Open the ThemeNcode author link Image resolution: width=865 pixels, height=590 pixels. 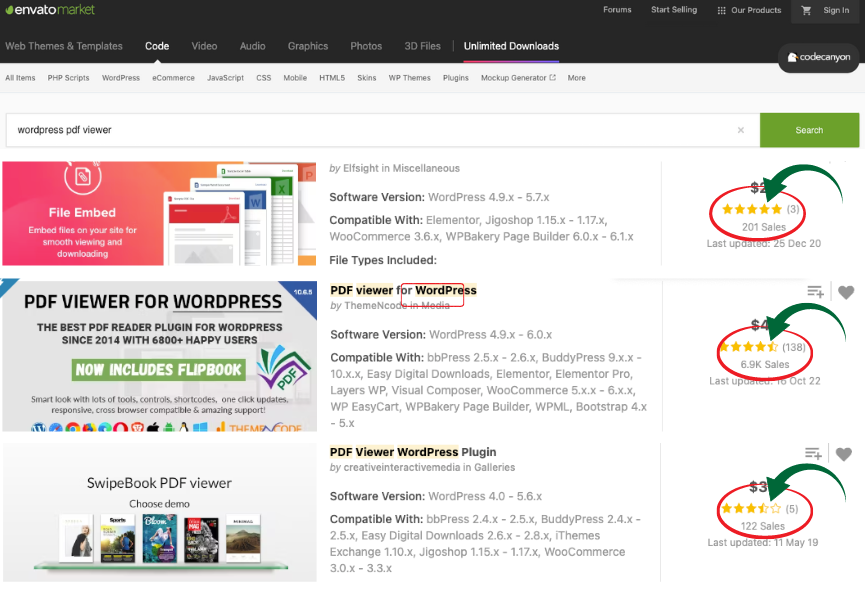click(375, 305)
